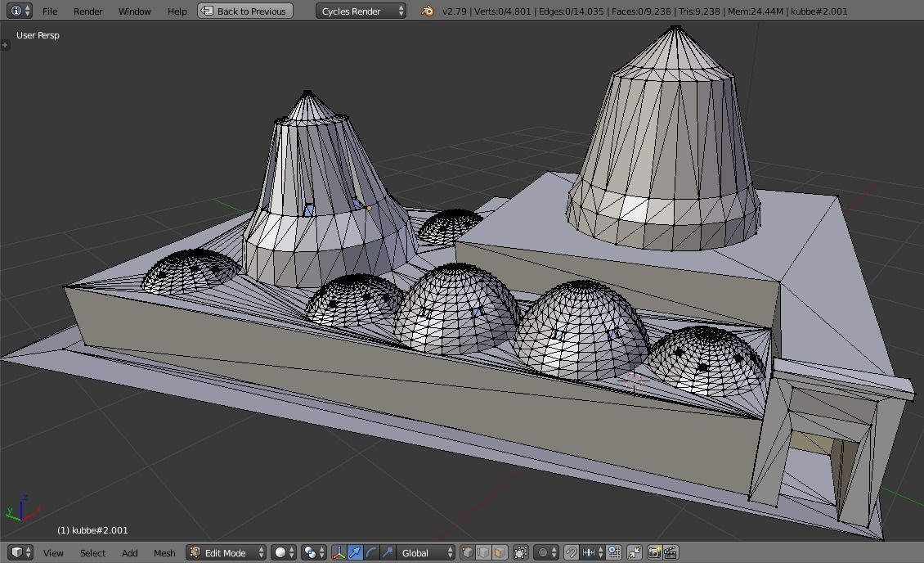Switch to face select mode
Image resolution: width=924 pixels, height=563 pixels.
[x=499, y=552]
